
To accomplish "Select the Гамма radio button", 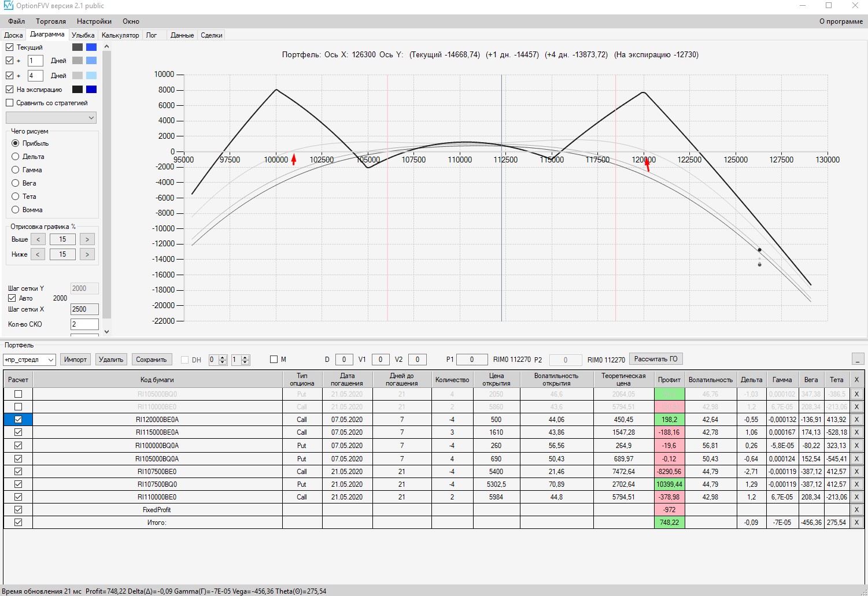I will click(x=16, y=170).
